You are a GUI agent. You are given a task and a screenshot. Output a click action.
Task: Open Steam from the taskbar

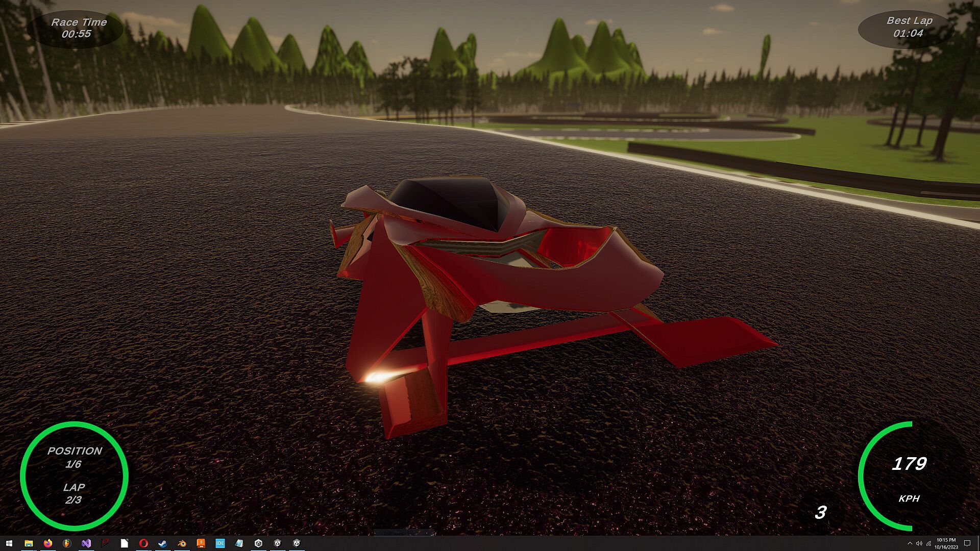click(x=162, y=543)
